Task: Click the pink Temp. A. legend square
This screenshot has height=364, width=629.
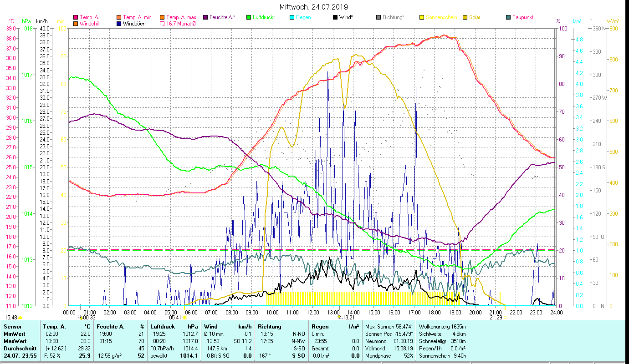Action: pos(76,17)
